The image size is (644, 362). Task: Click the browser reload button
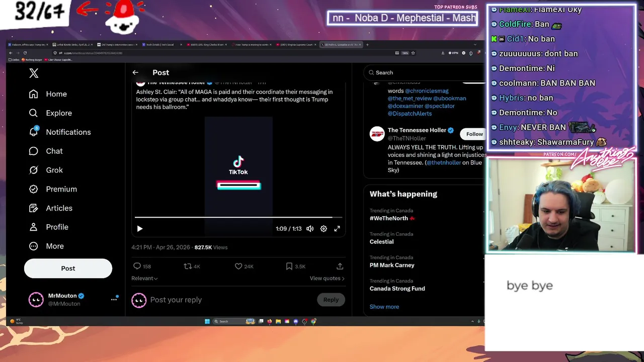tap(25, 53)
